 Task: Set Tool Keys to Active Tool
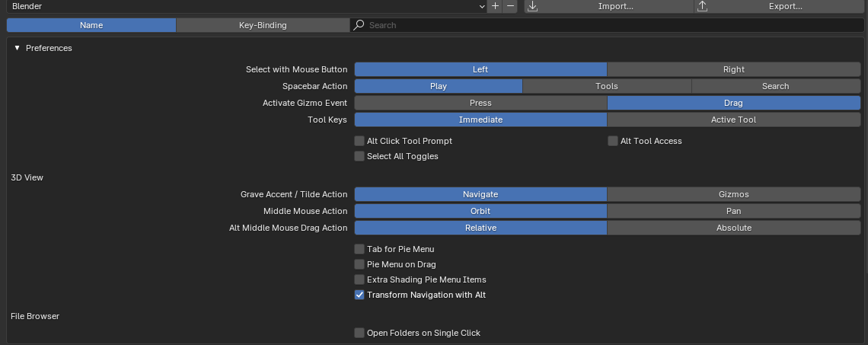click(733, 119)
